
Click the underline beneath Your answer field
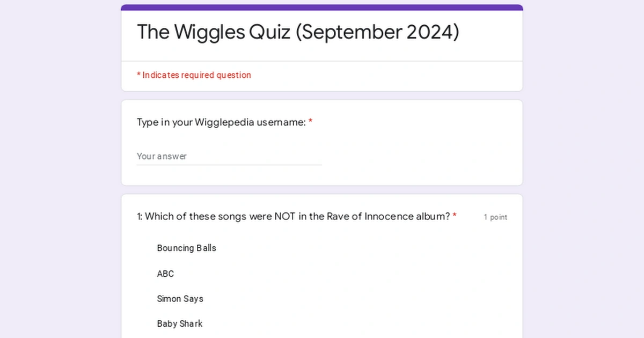229,165
